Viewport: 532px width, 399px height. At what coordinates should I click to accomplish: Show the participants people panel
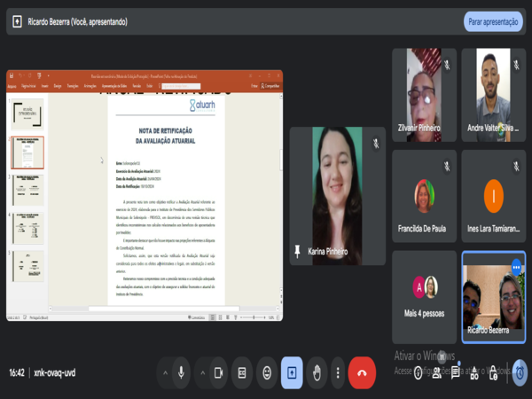click(437, 373)
